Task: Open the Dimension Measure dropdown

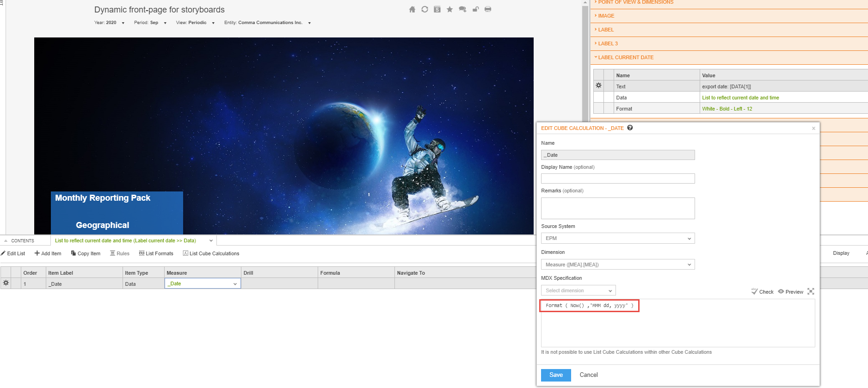Action: 618,265
